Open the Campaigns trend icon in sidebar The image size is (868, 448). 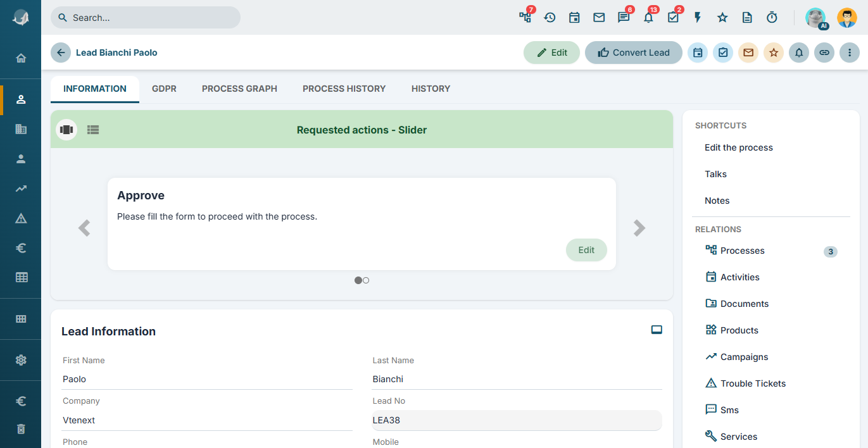coord(21,189)
